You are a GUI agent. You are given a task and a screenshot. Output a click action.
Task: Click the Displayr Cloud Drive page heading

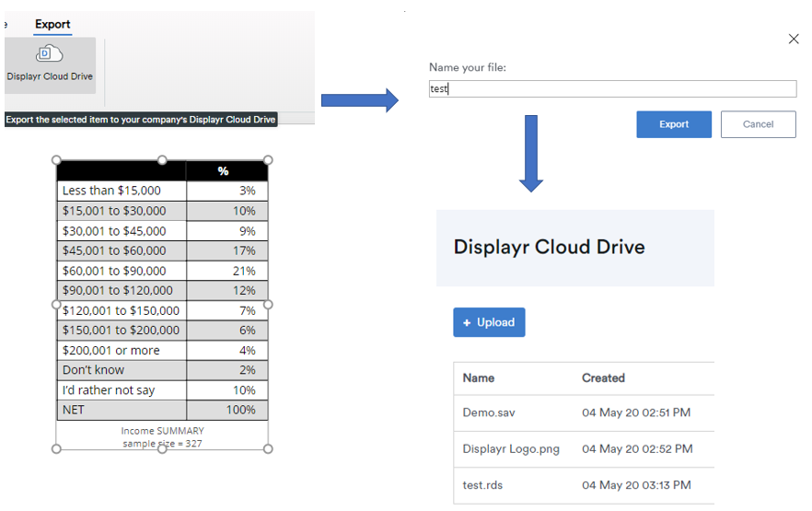pyautogui.click(x=549, y=248)
